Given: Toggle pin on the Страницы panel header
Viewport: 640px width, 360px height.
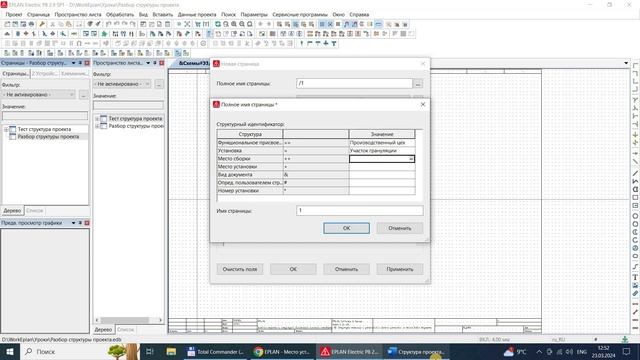Looking at the screenshot, I should 80,63.
